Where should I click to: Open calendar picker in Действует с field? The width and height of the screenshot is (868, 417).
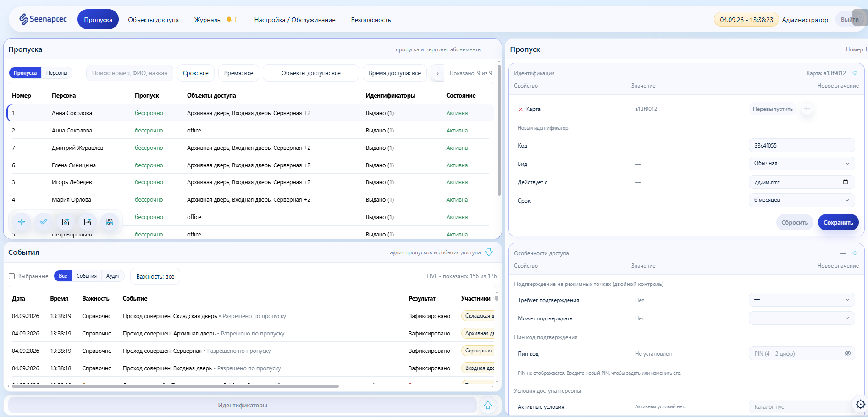[846, 182]
